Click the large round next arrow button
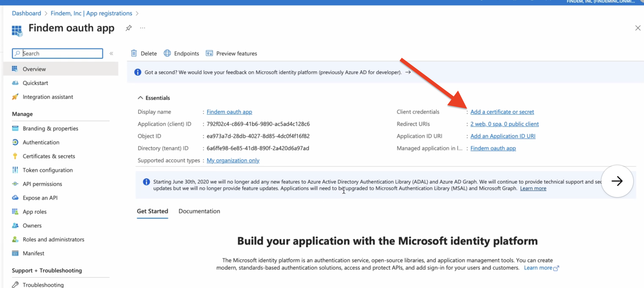This screenshot has height=288, width=644. (617, 181)
